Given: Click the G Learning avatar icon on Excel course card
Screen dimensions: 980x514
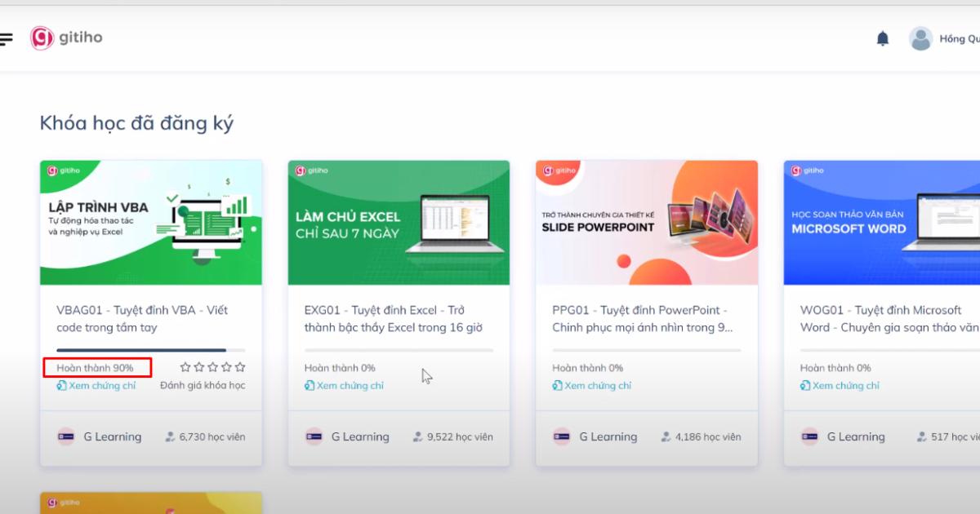Looking at the screenshot, I should coord(314,436).
